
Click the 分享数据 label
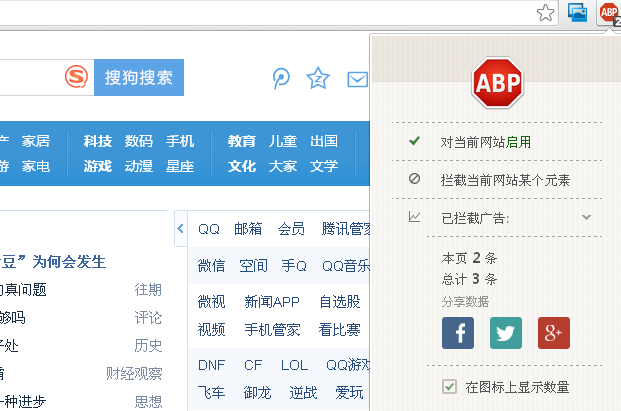pos(465,302)
